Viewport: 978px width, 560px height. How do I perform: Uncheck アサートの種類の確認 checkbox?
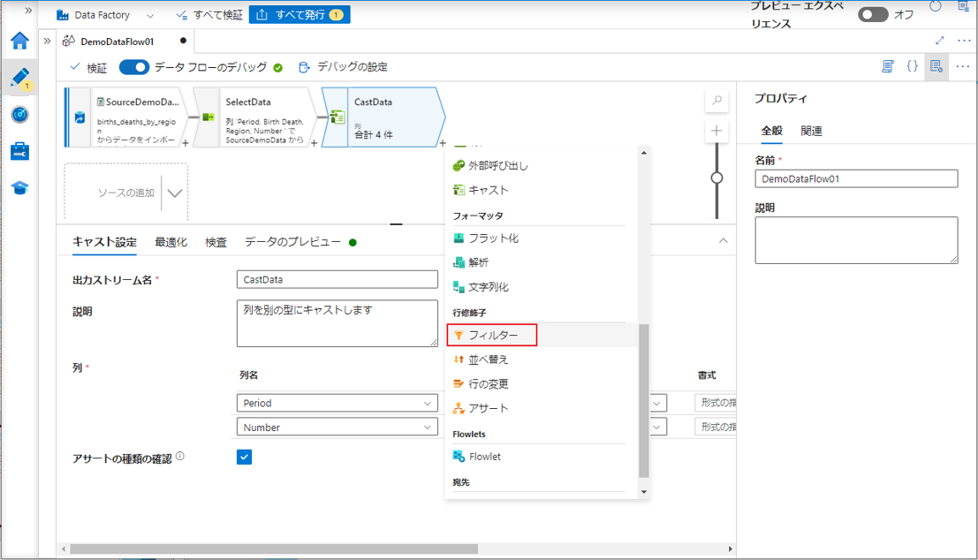(x=244, y=458)
